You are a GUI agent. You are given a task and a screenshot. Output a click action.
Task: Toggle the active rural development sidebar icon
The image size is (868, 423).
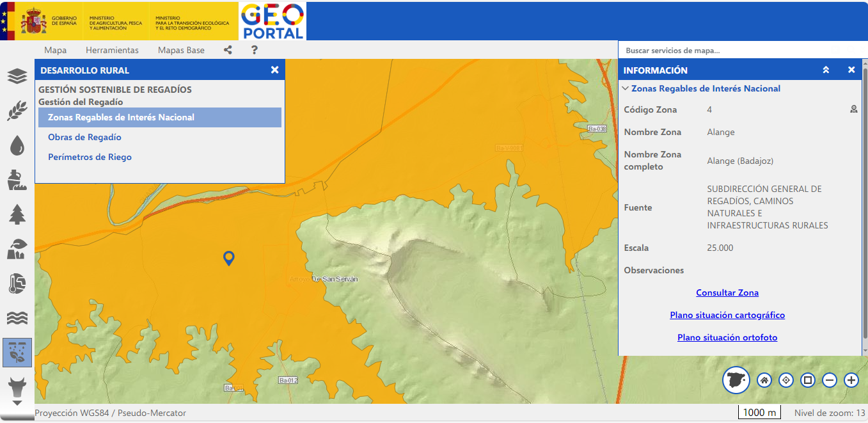point(17,353)
